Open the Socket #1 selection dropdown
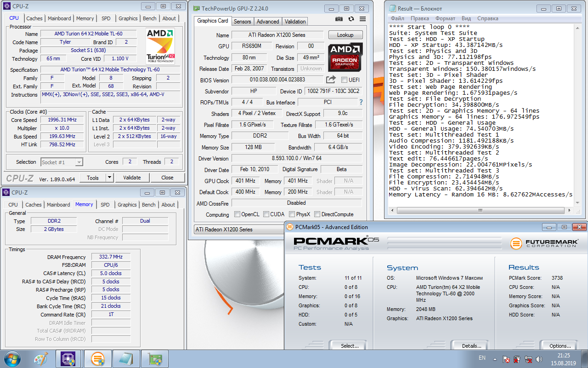The image size is (588, 368). point(62,162)
